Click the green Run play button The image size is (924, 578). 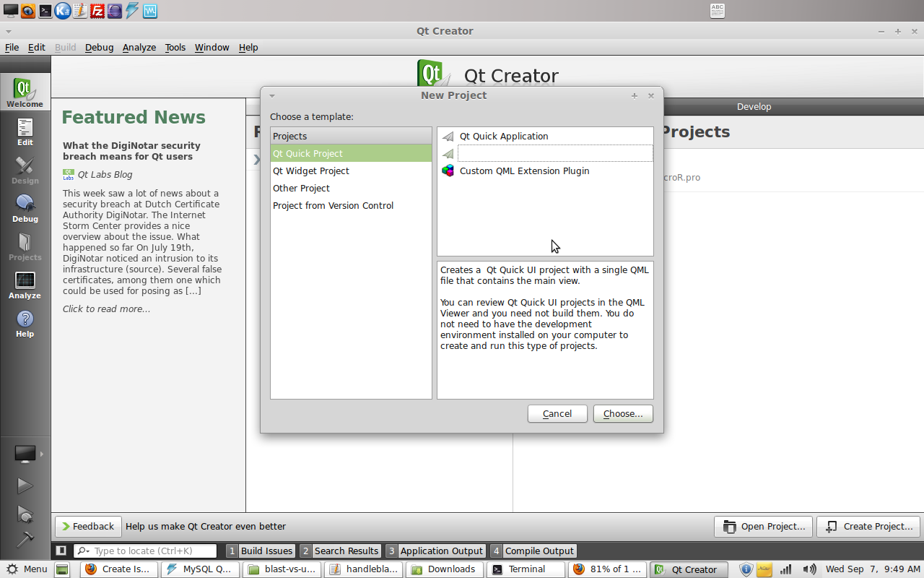coord(25,486)
